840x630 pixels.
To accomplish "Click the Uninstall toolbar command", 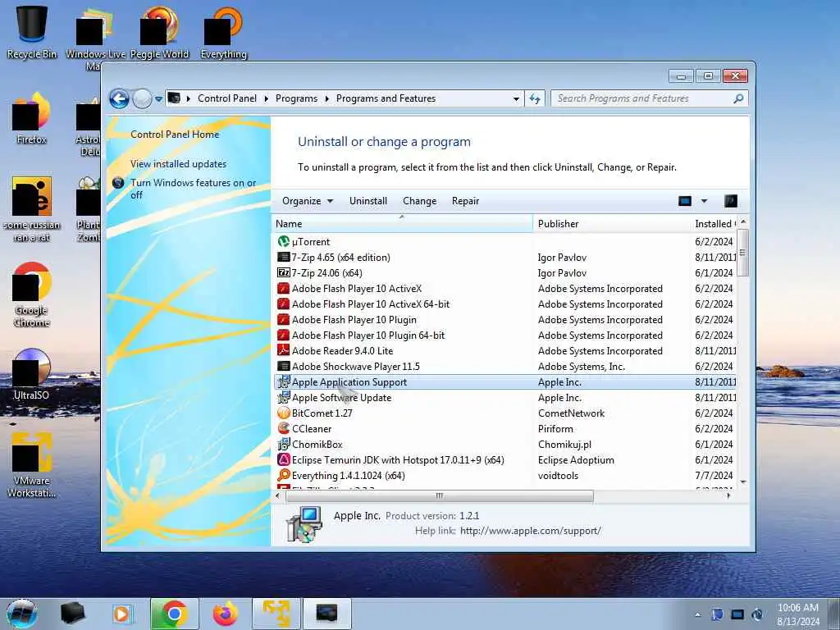I will click(368, 201).
